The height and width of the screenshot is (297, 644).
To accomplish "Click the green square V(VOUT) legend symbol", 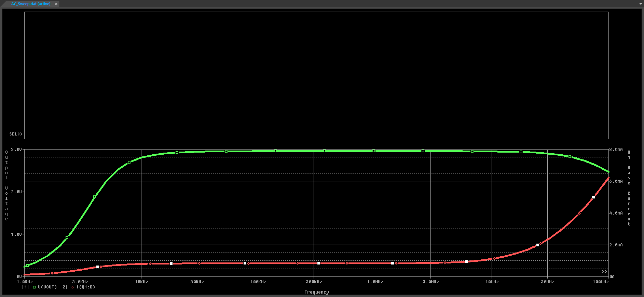I will click(34, 287).
